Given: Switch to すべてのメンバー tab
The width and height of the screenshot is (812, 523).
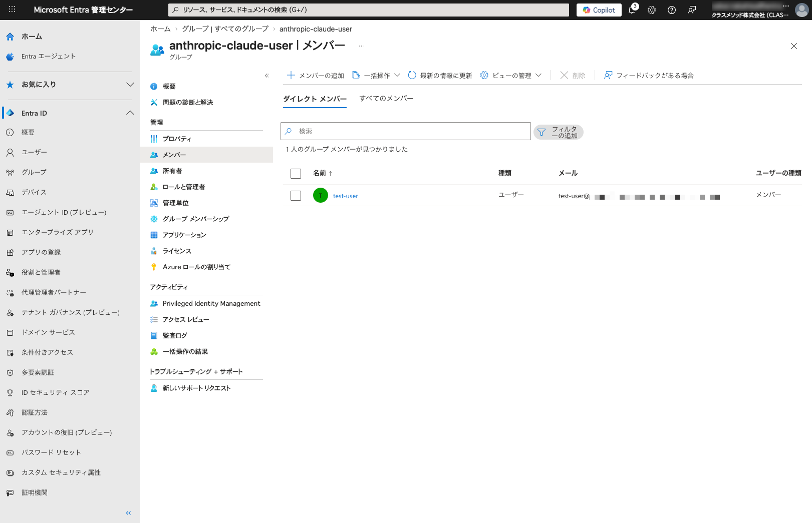Looking at the screenshot, I should (386, 99).
